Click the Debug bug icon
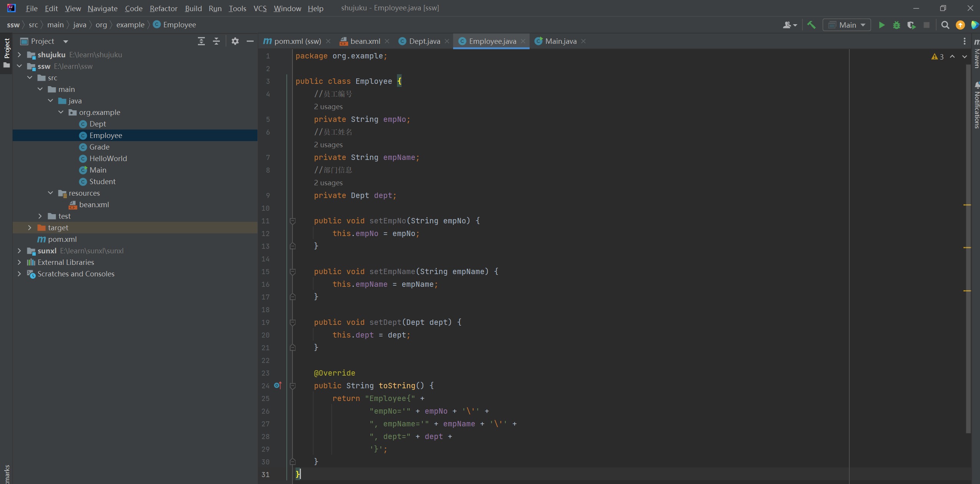980x484 pixels. click(897, 25)
